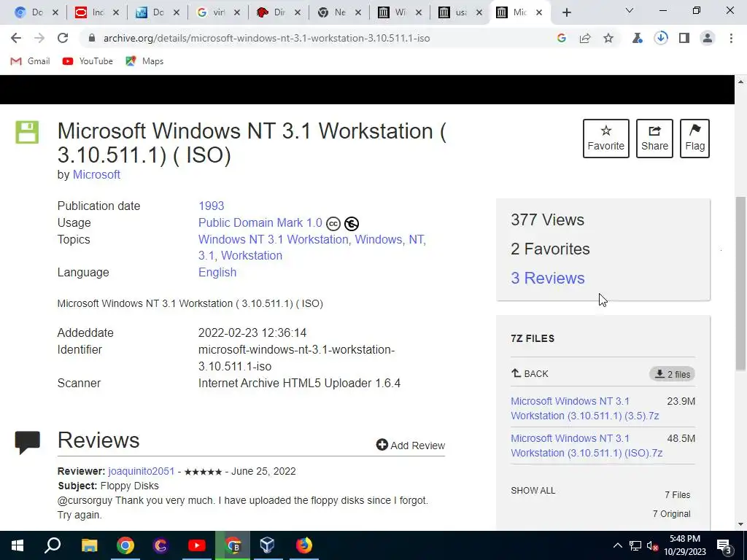Click the address bar URL

click(x=266, y=38)
